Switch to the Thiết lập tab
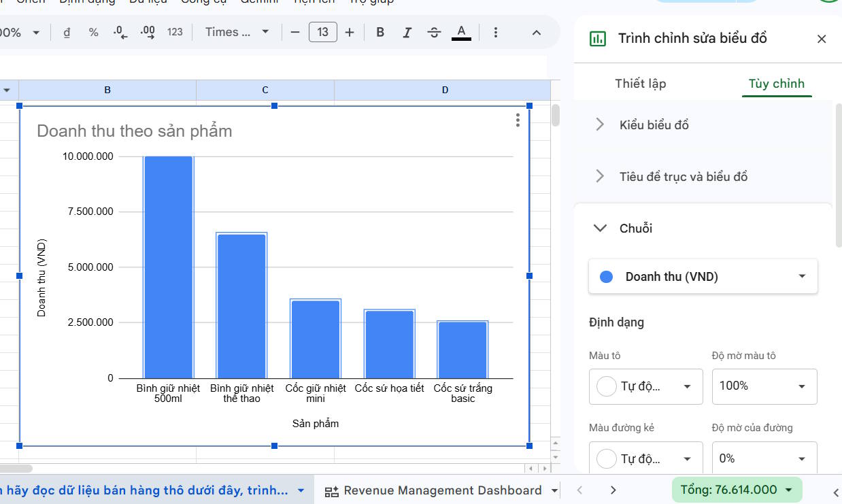842x504 pixels. pyautogui.click(x=641, y=84)
